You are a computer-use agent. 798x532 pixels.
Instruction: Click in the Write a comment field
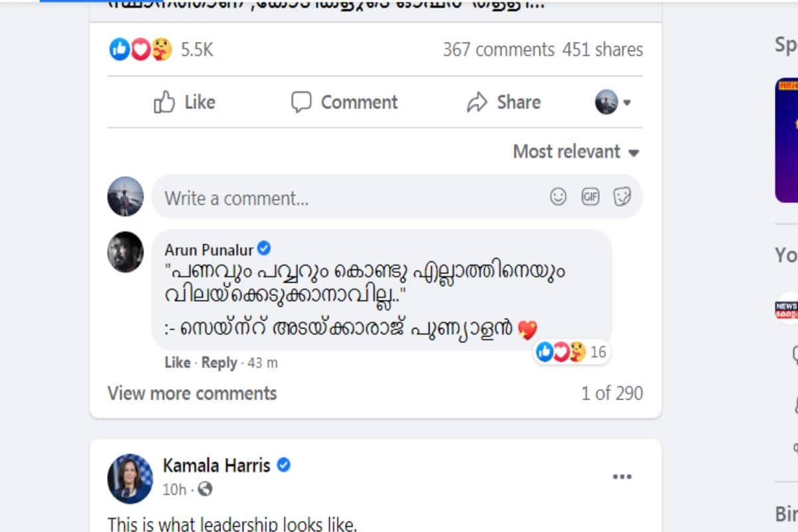346,198
